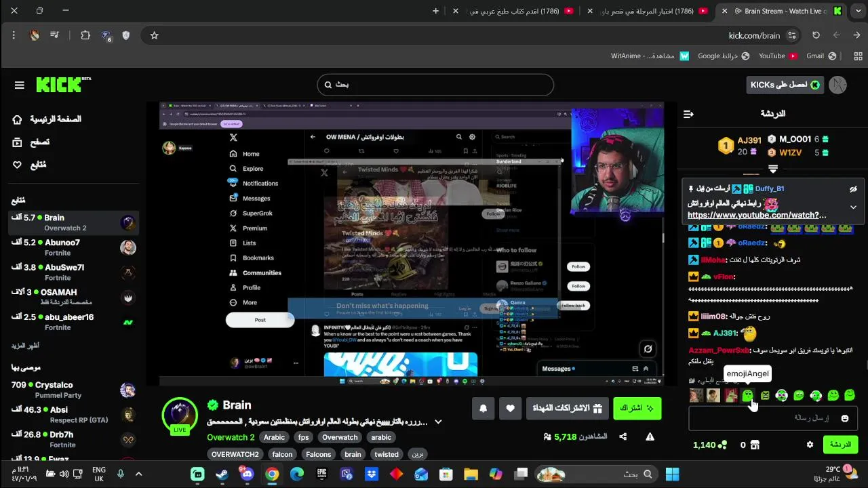Hide the pinned message with the eye icon
This screenshot has width=868, height=488.
[x=853, y=189]
